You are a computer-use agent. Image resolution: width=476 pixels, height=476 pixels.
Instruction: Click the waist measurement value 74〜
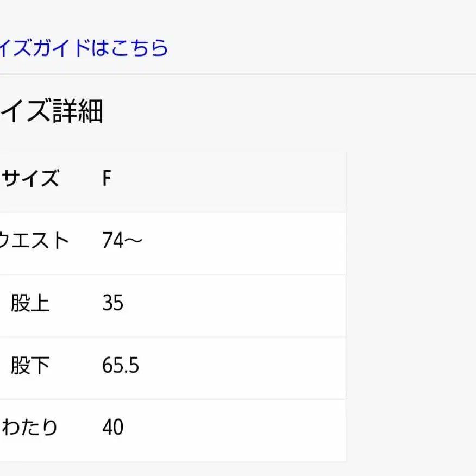(x=121, y=241)
